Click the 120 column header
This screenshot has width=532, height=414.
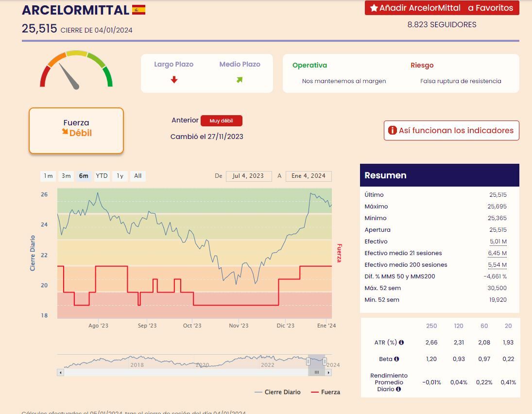459,326
